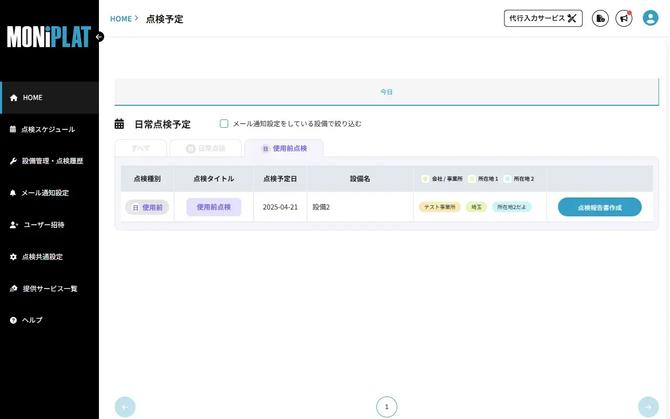Go to the next page arrow
The height and width of the screenshot is (419, 670).
[x=648, y=406]
